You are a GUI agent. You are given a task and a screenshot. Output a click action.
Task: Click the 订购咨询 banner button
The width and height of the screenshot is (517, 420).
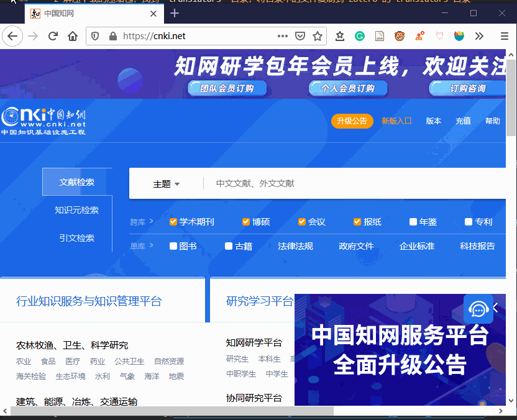click(467, 88)
